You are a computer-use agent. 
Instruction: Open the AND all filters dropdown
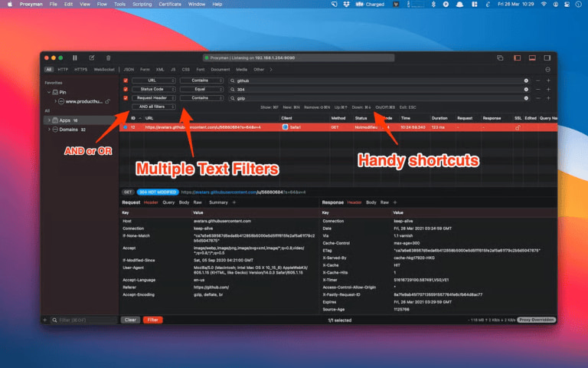coord(154,107)
